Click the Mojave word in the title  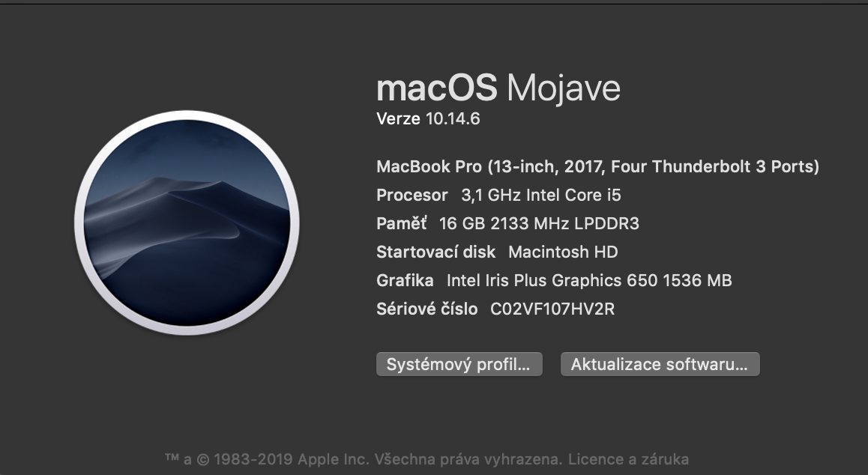coord(564,88)
